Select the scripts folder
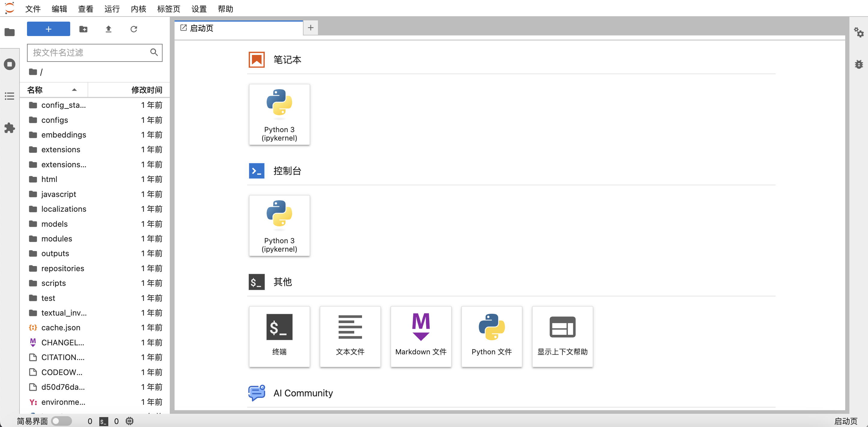Image resolution: width=868 pixels, height=427 pixels. click(95, 283)
